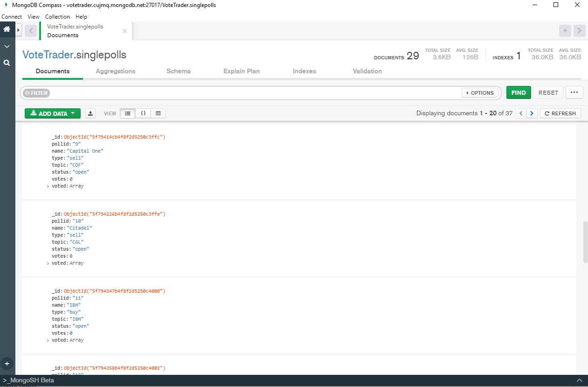Switch to JSON braces view
The height and width of the screenshot is (387, 588).
click(143, 113)
